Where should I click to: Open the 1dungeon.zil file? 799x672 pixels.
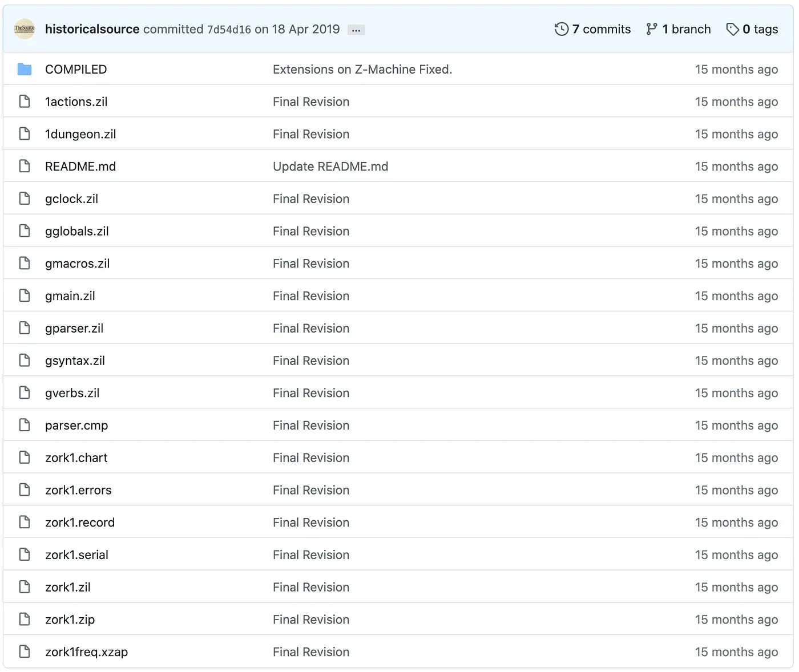80,134
